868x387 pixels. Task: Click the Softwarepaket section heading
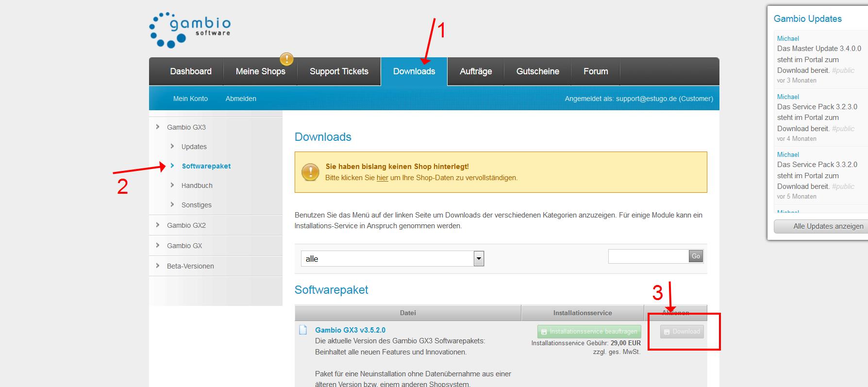tap(331, 290)
